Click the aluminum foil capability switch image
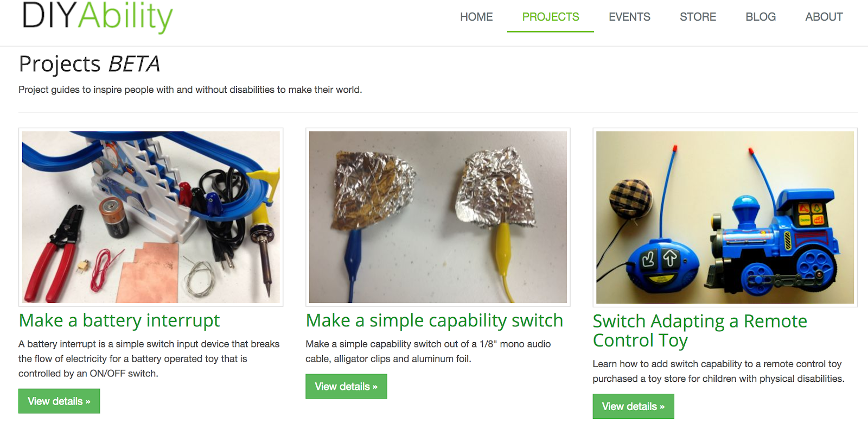868x435 pixels. 438,217
